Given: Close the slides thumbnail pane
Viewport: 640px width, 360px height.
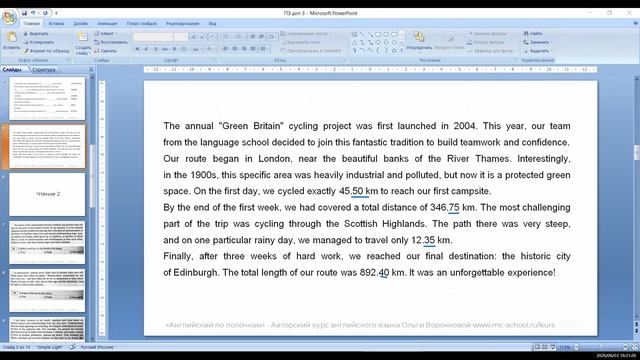Looking at the screenshot, I should [91, 70].
